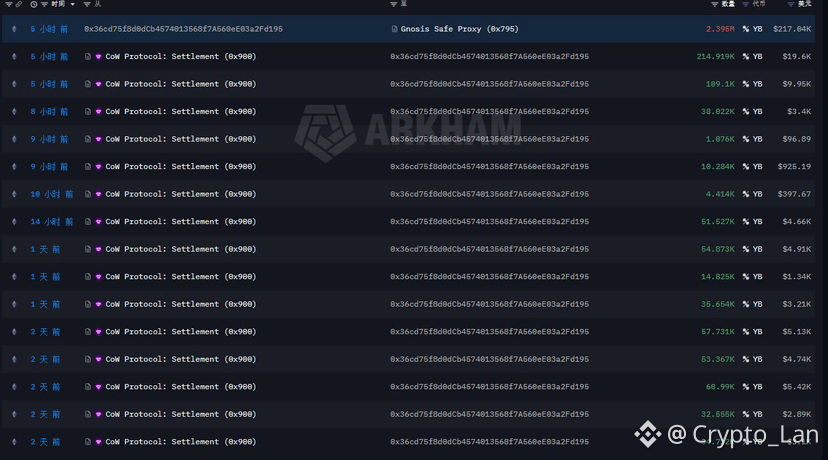Click the Ethereum icon in the $19.6K row

pyautogui.click(x=14, y=57)
